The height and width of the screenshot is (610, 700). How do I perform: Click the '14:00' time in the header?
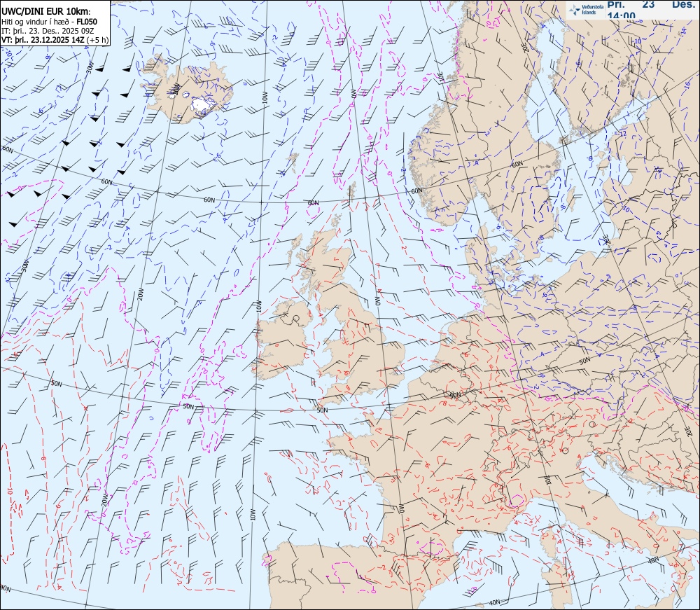pyautogui.click(x=622, y=15)
